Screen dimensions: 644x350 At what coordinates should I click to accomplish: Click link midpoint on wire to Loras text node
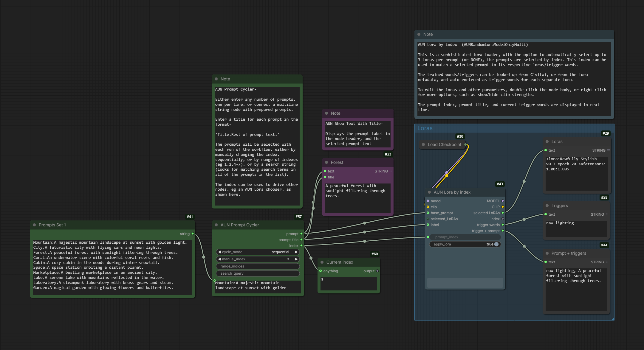pos(524,181)
